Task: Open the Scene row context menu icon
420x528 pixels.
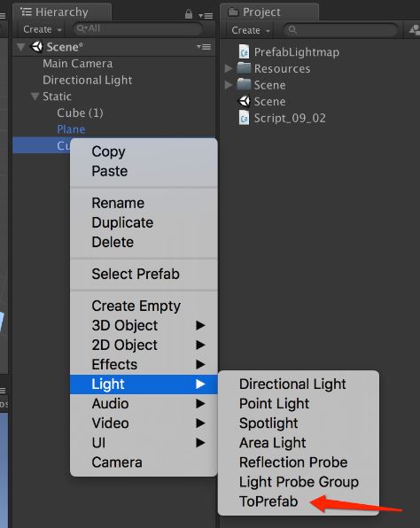Action: 204,47
